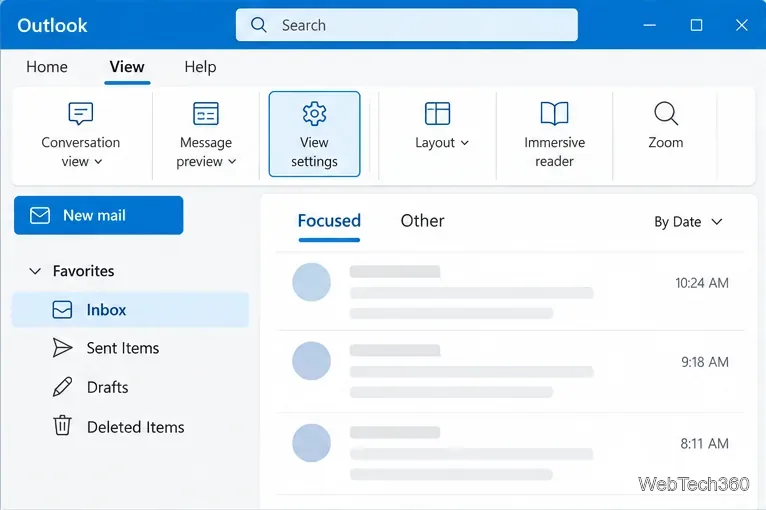
Task: Click the Immersive reader book icon
Action: 554,113
